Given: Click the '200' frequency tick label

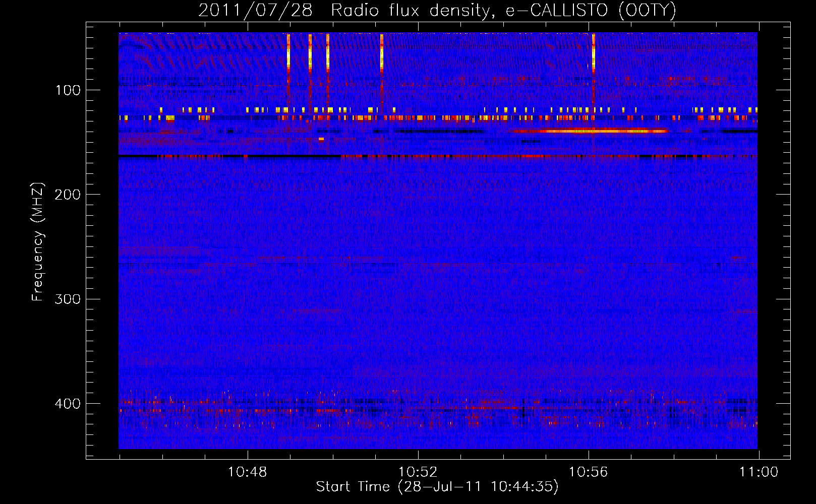Looking at the screenshot, I should (x=68, y=195).
